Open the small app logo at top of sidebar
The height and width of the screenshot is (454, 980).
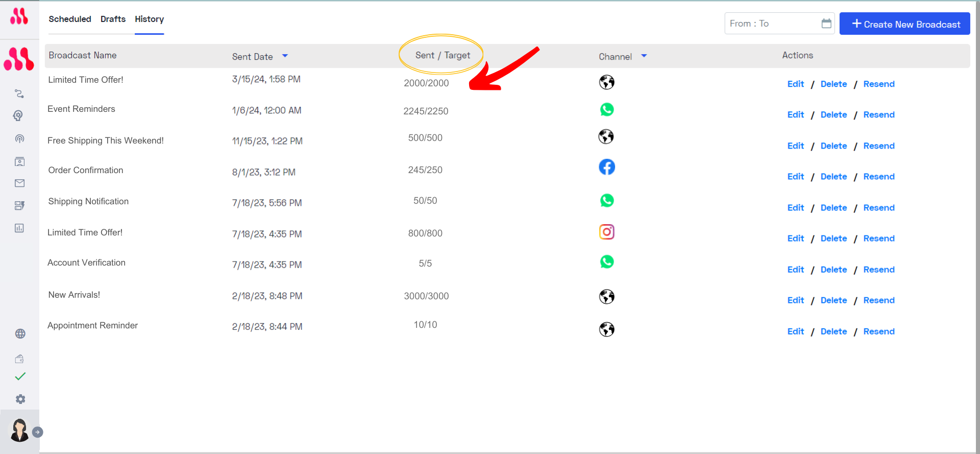19,16
